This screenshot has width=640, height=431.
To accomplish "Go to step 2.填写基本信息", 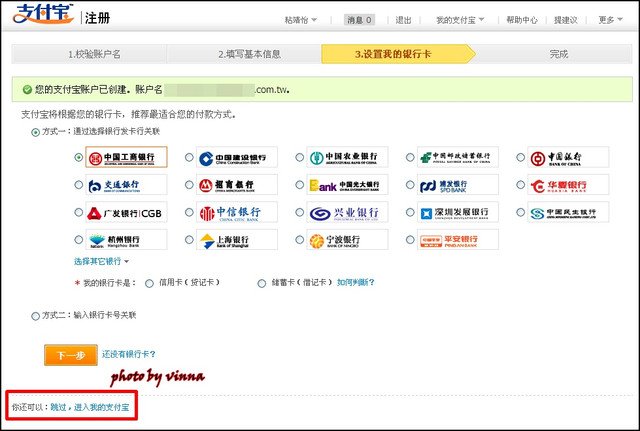I will pyautogui.click(x=244, y=54).
